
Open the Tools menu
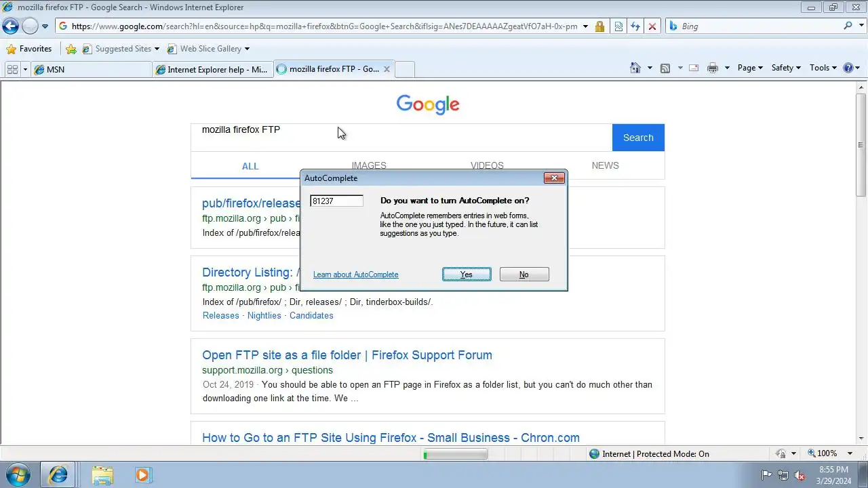coord(823,68)
